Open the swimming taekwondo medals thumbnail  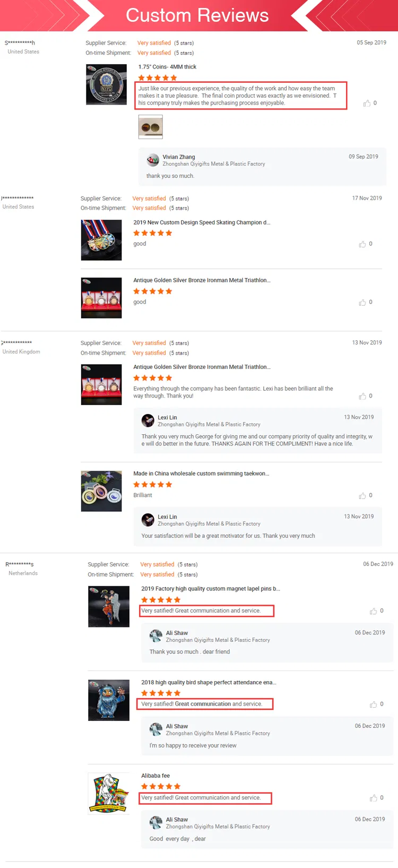coord(101,491)
